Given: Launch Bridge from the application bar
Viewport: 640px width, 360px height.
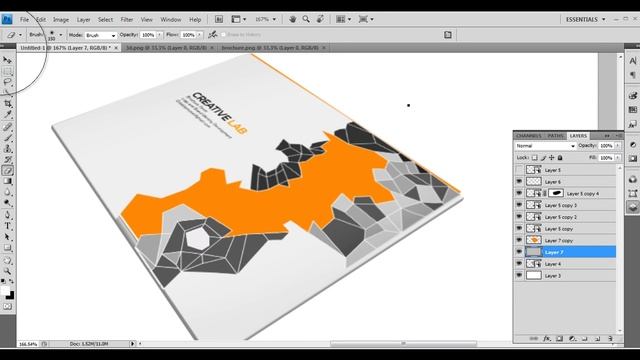Looking at the screenshot, I should [219, 19].
